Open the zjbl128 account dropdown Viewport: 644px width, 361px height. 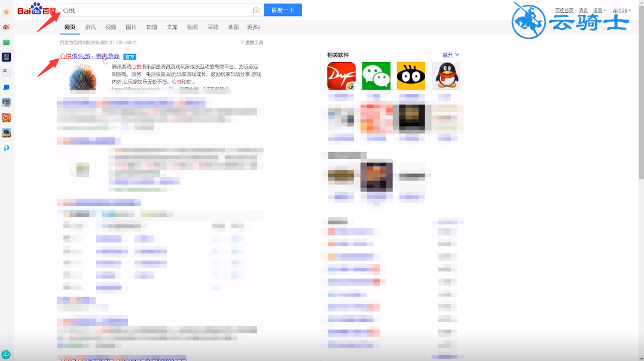621,10
